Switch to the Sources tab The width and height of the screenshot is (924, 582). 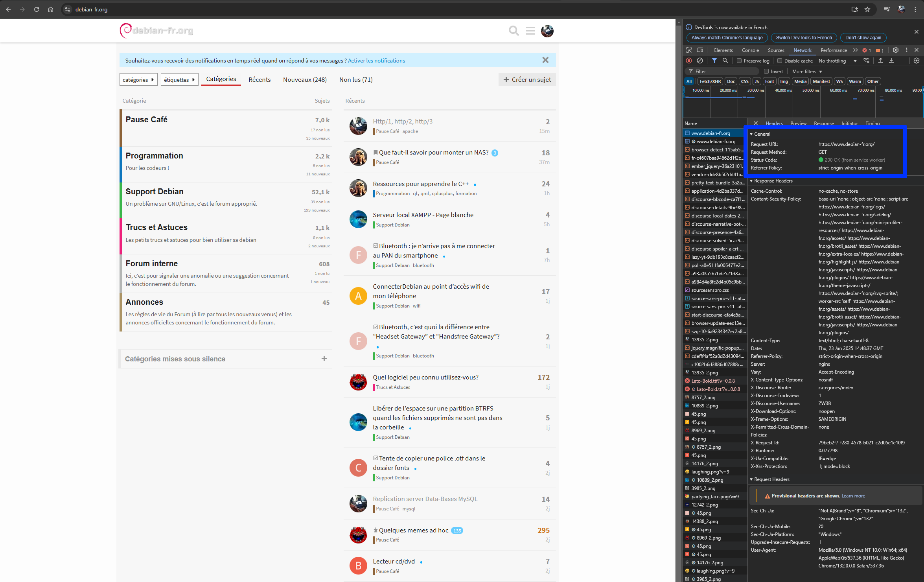776,50
